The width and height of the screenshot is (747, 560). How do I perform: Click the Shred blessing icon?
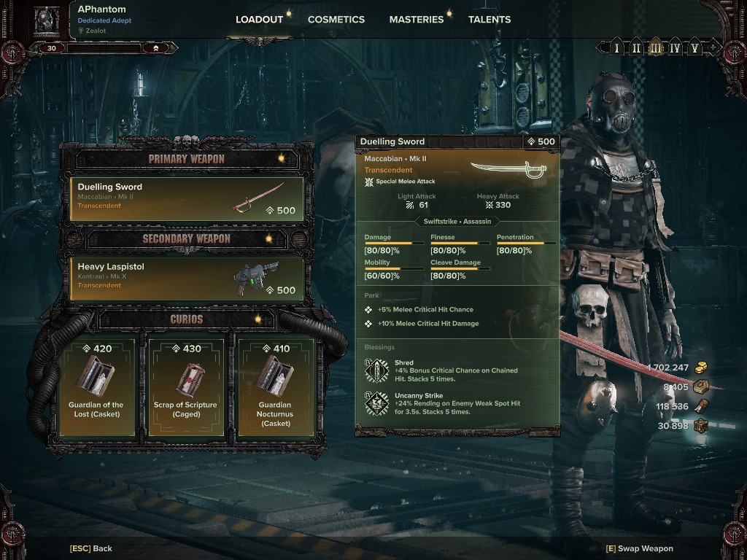click(376, 370)
